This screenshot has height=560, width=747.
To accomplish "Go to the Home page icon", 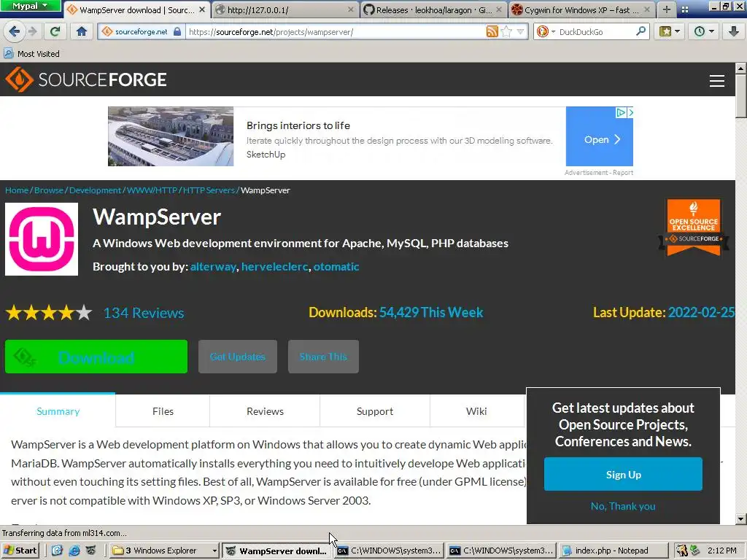I will (x=82, y=31).
